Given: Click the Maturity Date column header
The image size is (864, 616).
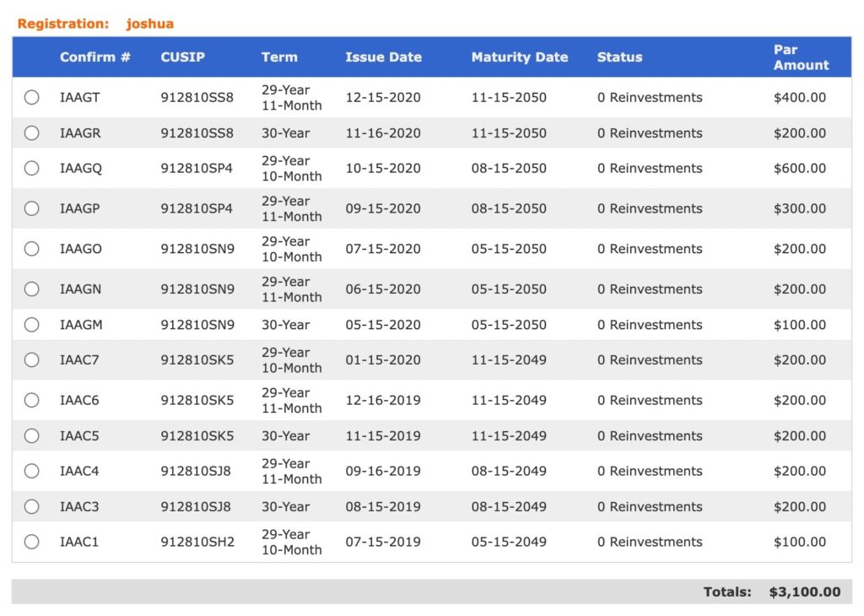Looking at the screenshot, I should pos(519,57).
